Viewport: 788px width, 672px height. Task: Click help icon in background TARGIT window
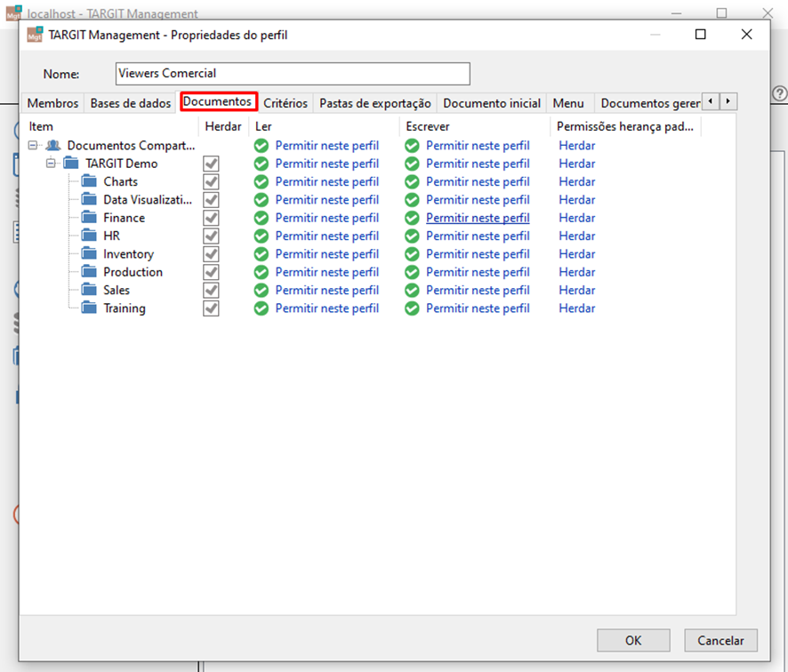[x=780, y=93]
